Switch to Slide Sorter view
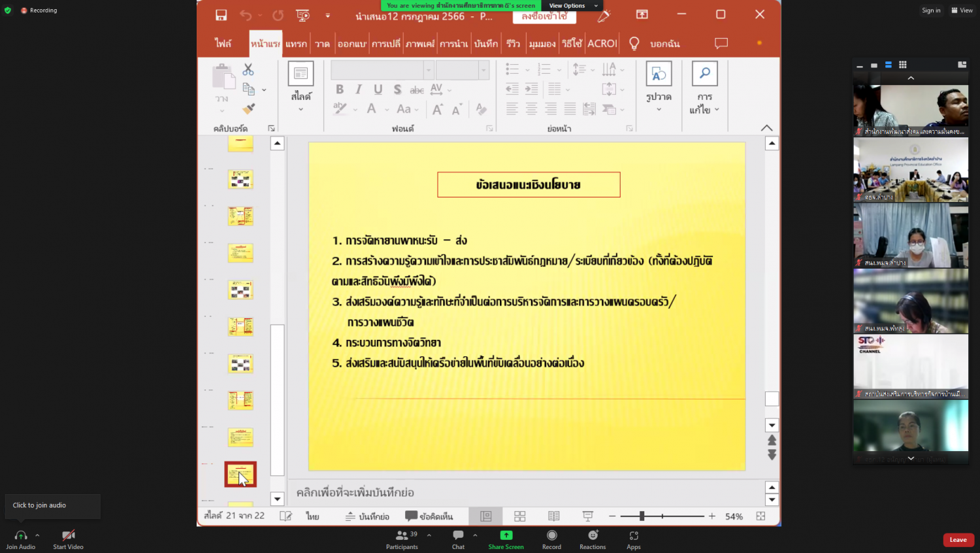The width and height of the screenshot is (980, 553). 520,516
